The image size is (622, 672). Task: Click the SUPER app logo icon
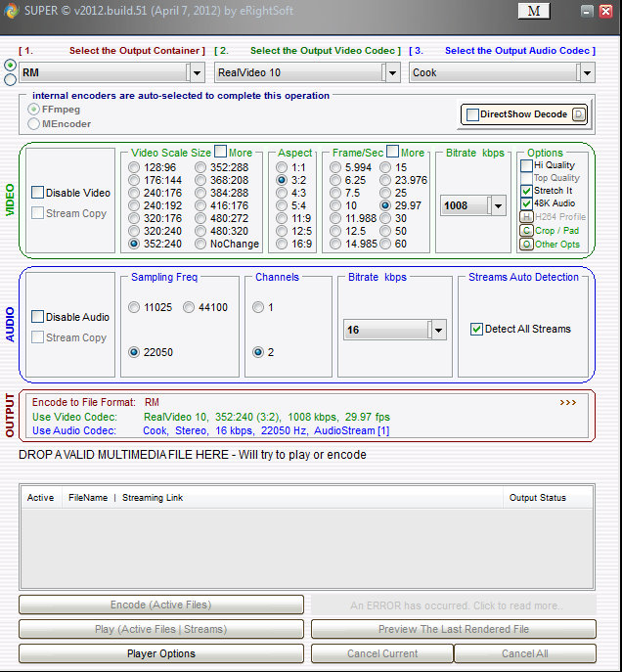pyautogui.click(x=12, y=11)
